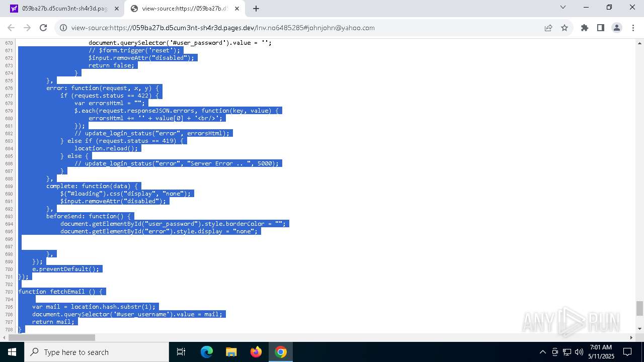Click the scroll-down arrow of vertical scrollbar
The height and width of the screenshot is (362, 644).
639,329
